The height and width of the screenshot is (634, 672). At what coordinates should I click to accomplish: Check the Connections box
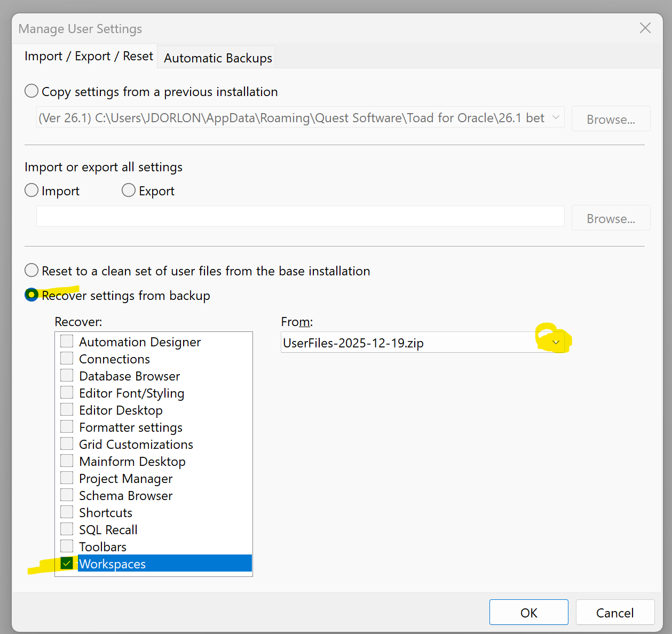[67, 358]
